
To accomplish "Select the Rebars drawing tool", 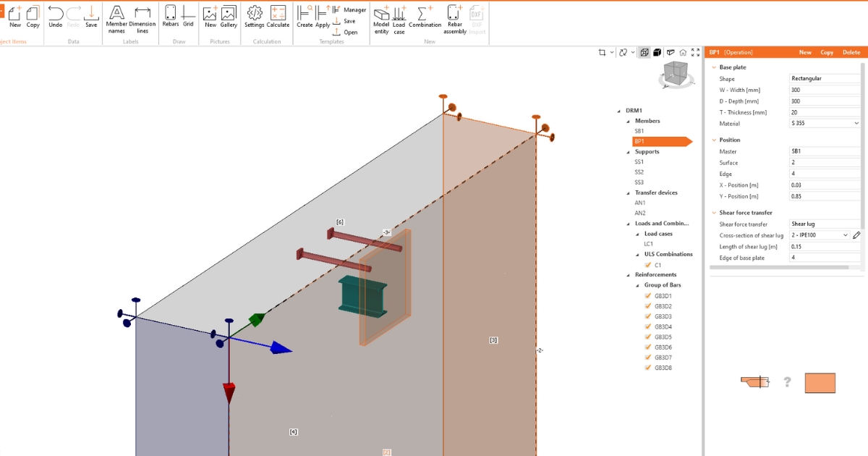I will 171,16.
